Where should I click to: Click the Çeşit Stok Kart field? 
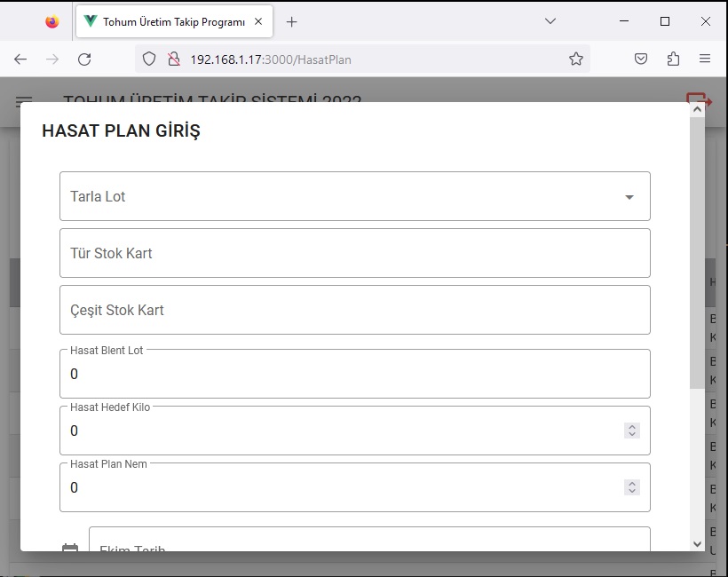pyautogui.click(x=355, y=310)
